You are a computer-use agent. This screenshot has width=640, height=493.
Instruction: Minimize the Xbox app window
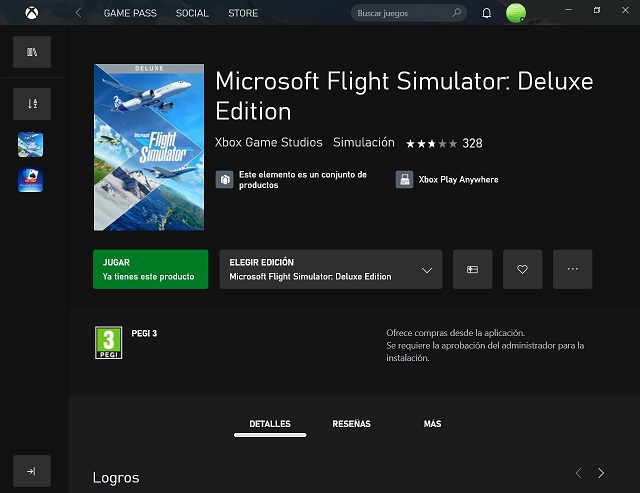[x=568, y=10]
